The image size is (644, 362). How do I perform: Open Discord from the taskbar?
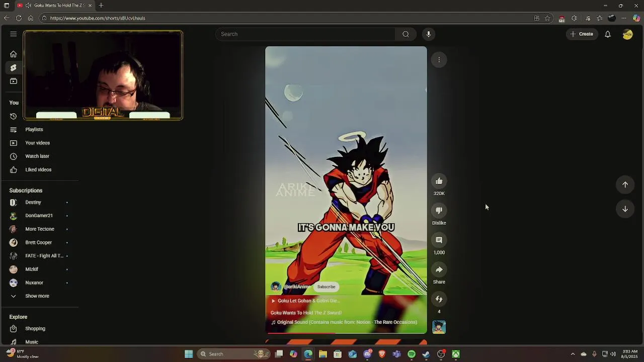tap(367, 354)
